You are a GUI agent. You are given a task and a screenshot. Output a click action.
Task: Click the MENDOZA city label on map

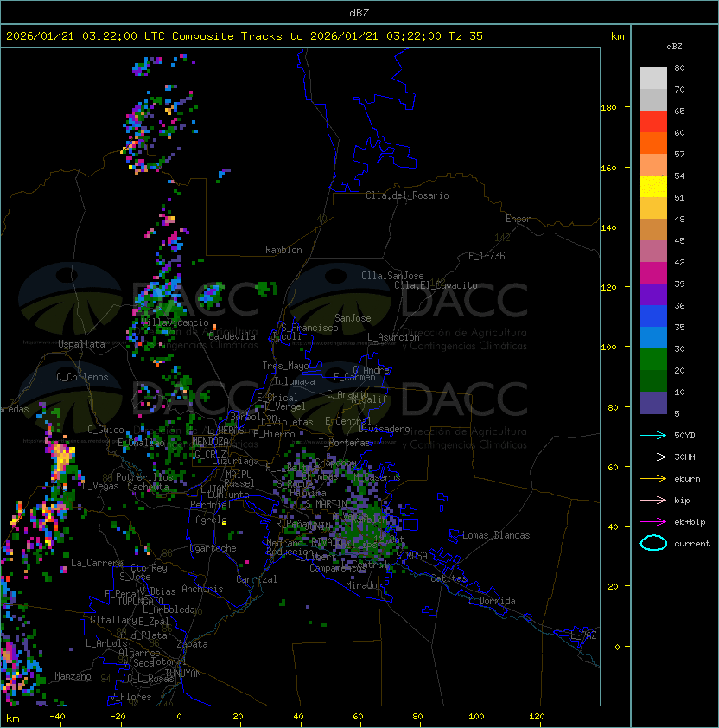coord(210,442)
